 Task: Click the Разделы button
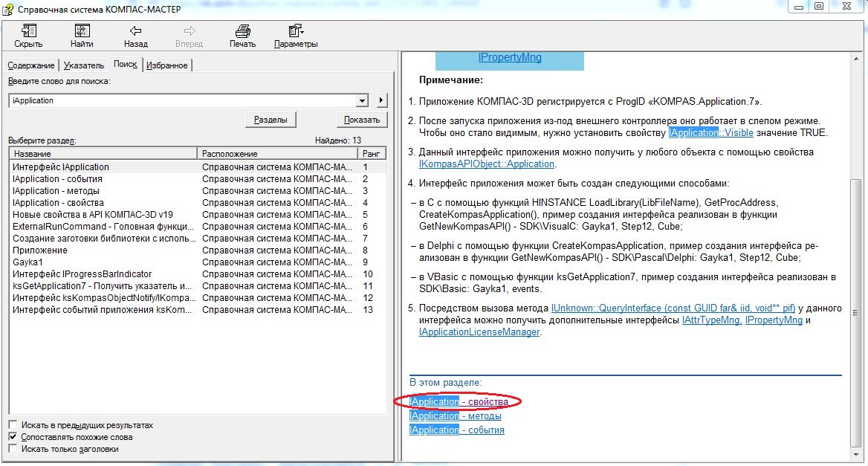click(x=271, y=120)
